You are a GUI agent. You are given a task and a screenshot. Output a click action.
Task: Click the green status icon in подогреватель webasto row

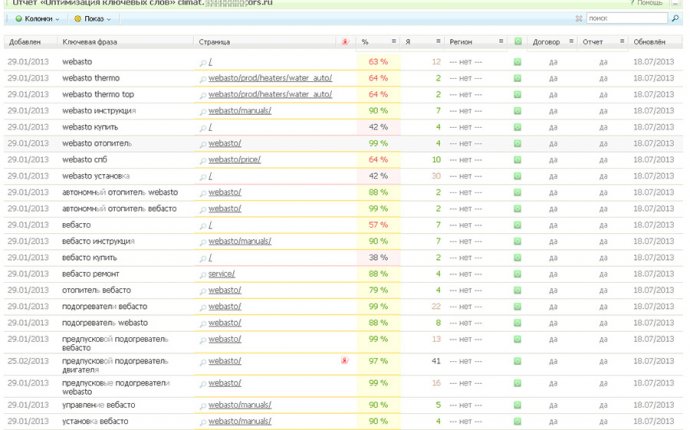coord(518,323)
